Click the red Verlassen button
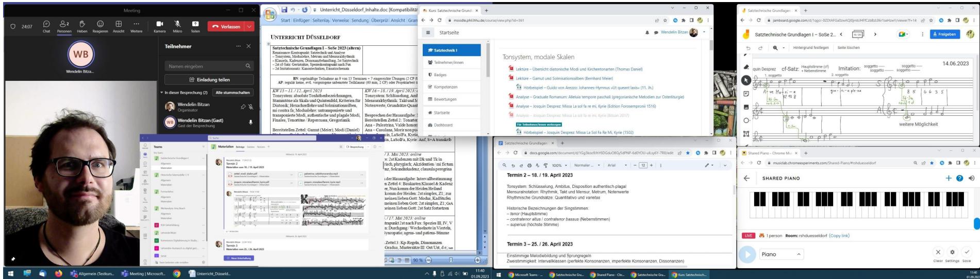This screenshot has height=279, width=980. point(226,26)
